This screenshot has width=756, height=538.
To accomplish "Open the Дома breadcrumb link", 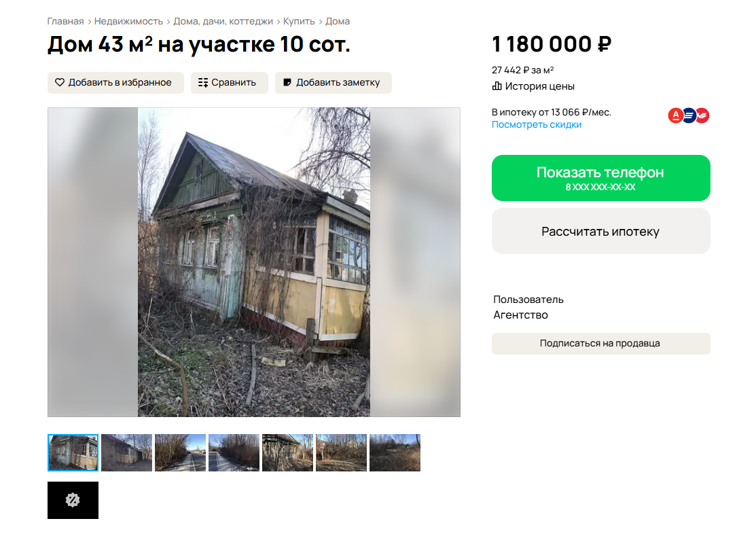I will [338, 21].
